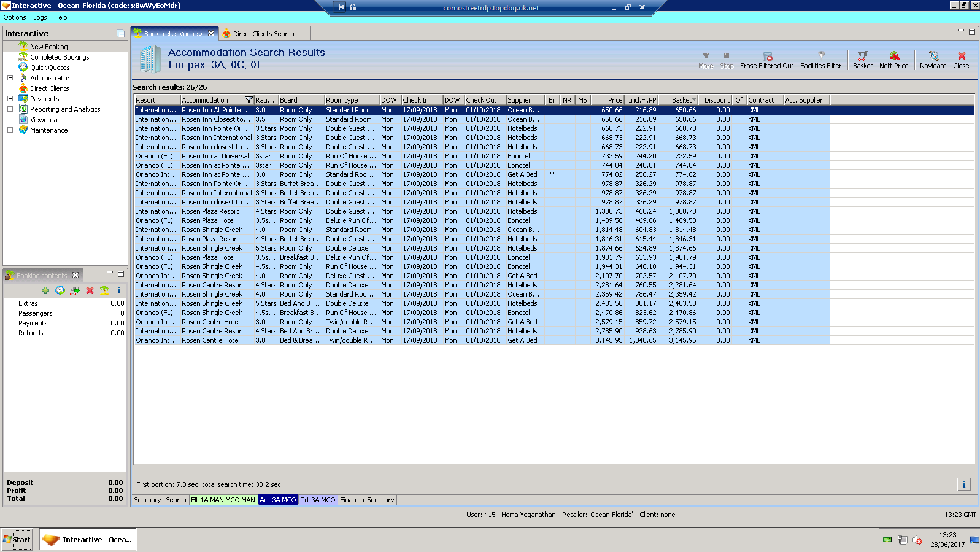Click the lock icon on the remote connection bar
980x552 pixels.
[x=353, y=7]
